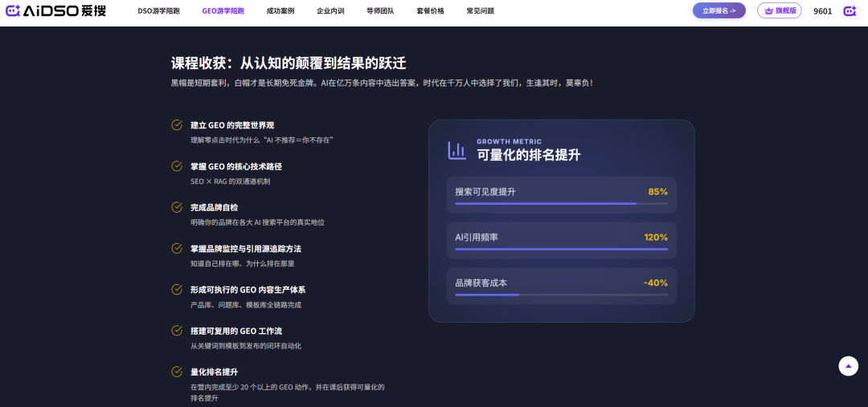Open the 常见问题 FAQ link

pos(480,11)
